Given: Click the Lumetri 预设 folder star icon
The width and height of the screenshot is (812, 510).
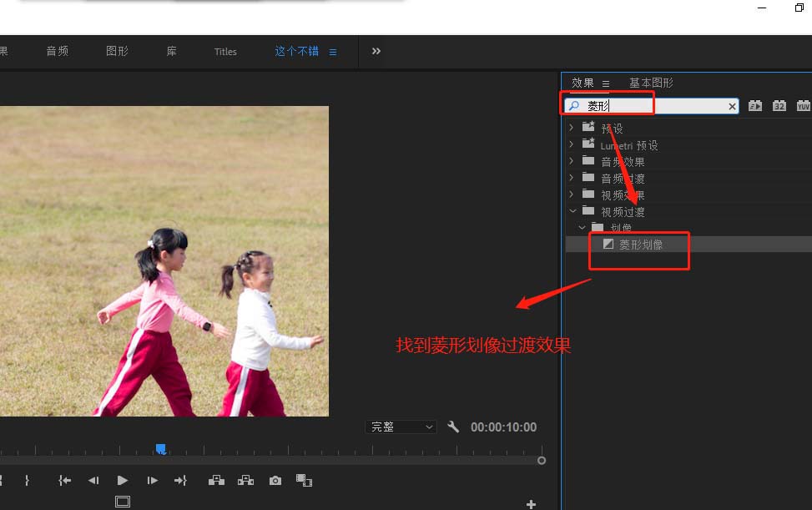Looking at the screenshot, I should tap(588, 143).
